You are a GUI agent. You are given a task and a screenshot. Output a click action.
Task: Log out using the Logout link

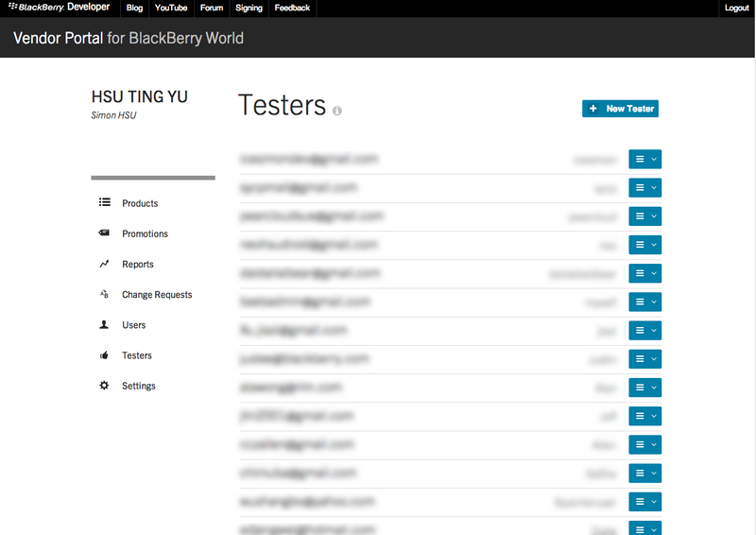coord(737,8)
